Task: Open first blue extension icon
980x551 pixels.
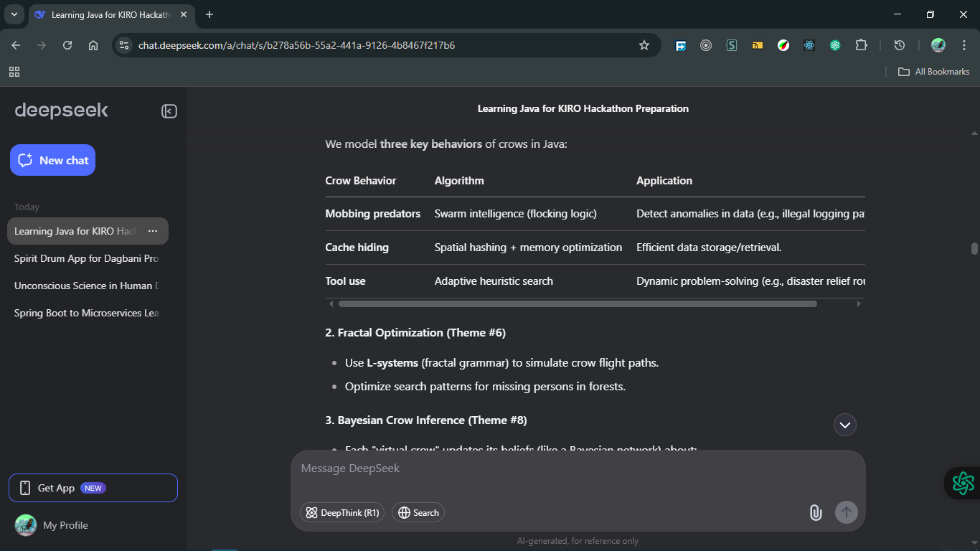Action: 681,45
